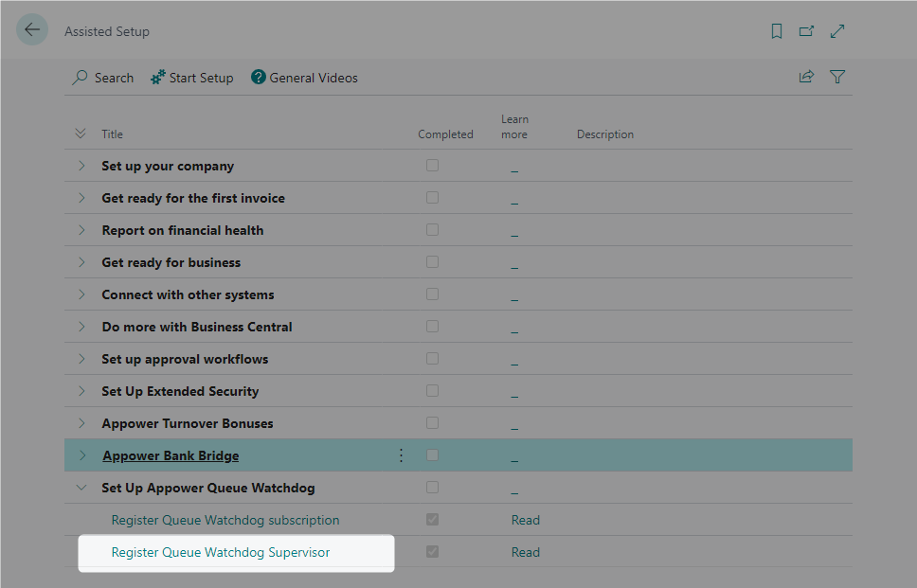917x588 pixels.
Task: Click the full screen expand icon
Action: (836, 30)
